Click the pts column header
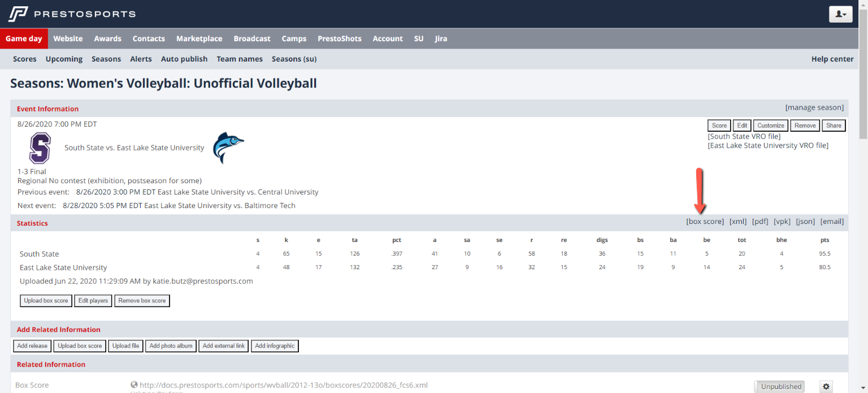Screen dimensions: 868x393 pyautogui.click(x=825, y=240)
